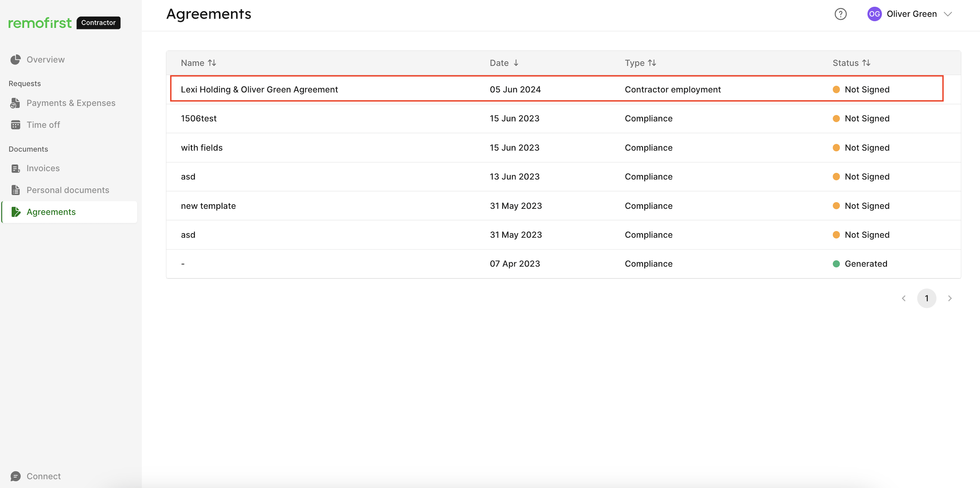Click the OG user avatar

[874, 14]
